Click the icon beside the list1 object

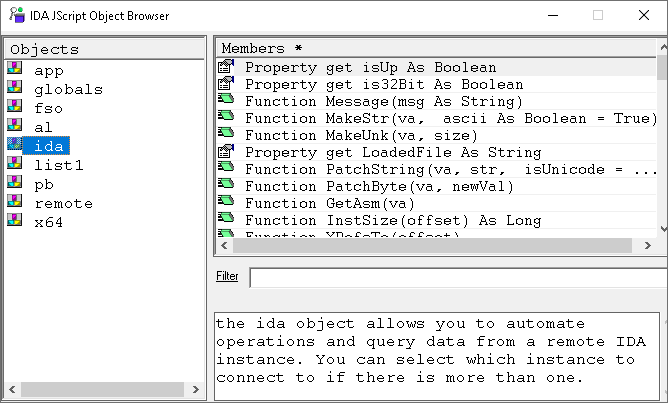point(14,162)
